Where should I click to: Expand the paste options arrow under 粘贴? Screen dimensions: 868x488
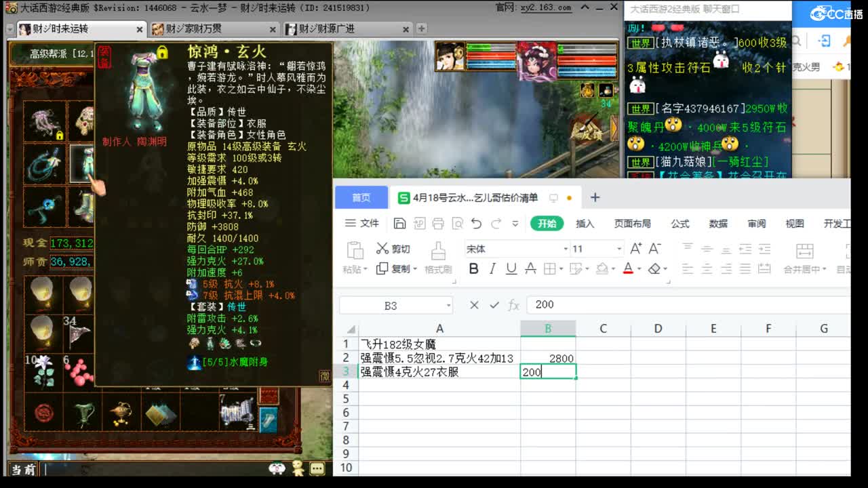pyautogui.click(x=365, y=270)
